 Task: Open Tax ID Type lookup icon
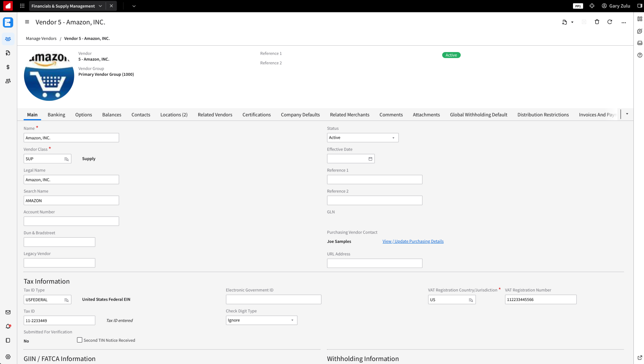click(66, 300)
